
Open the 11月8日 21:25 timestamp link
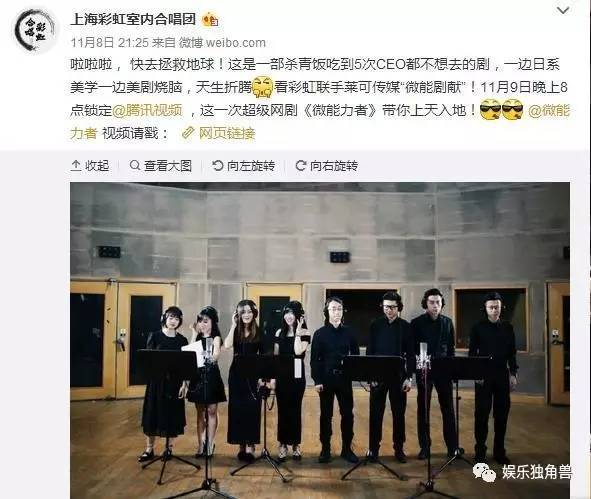(110, 43)
